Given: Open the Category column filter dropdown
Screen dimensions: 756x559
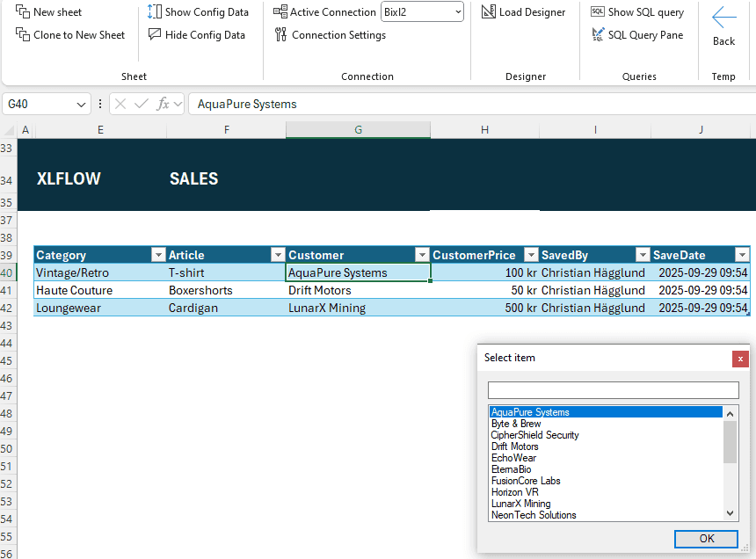Looking at the screenshot, I should (158, 255).
